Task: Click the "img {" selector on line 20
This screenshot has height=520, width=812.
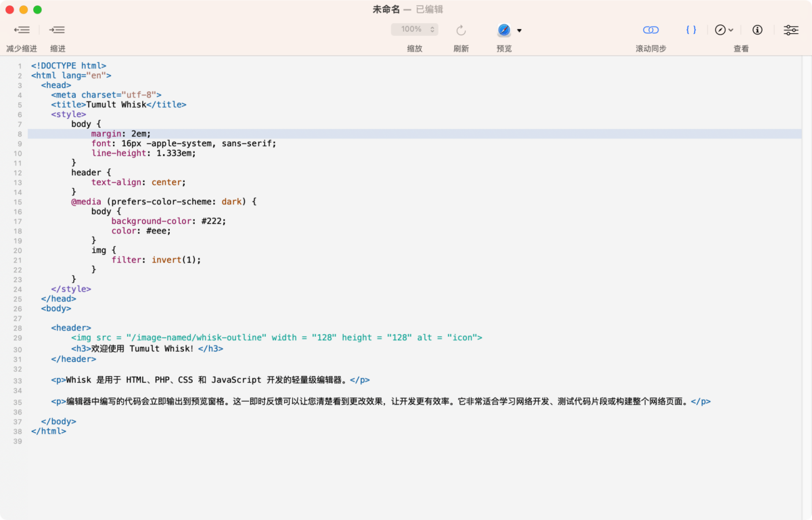Action: pyautogui.click(x=104, y=250)
